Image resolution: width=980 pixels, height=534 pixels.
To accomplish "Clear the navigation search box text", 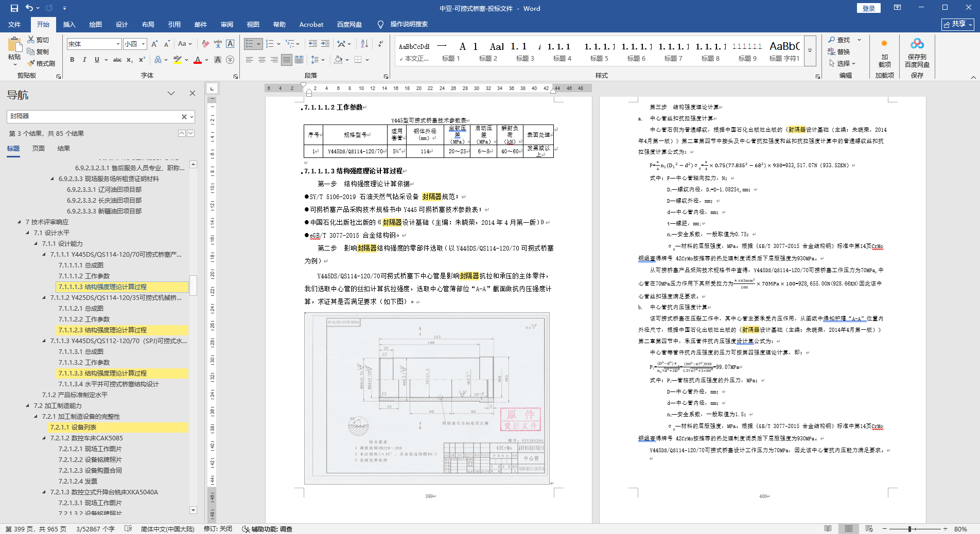I will [184, 117].
